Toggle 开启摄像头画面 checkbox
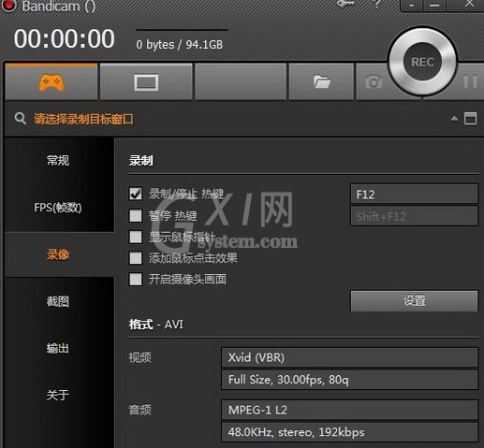 point(136,279)
